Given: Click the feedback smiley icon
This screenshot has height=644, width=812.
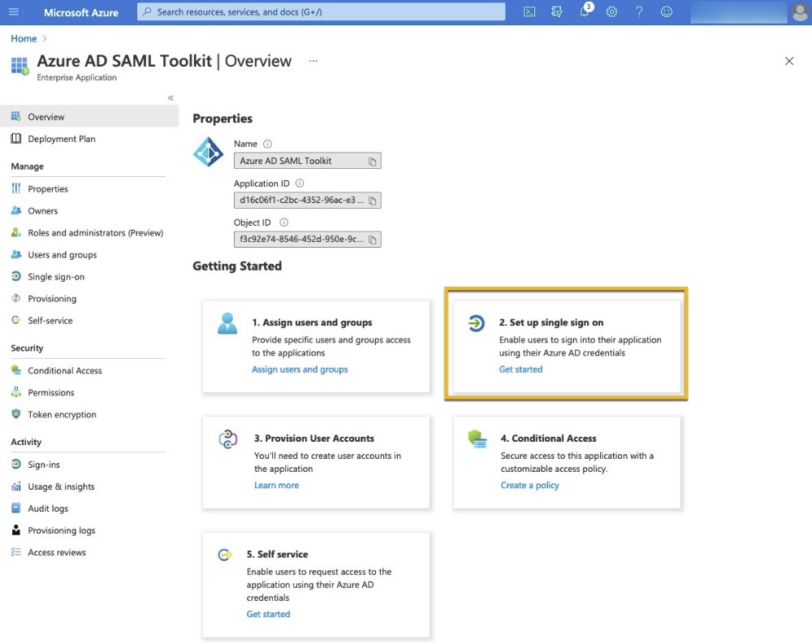Looking at the screenshot, I should point(667,12).
